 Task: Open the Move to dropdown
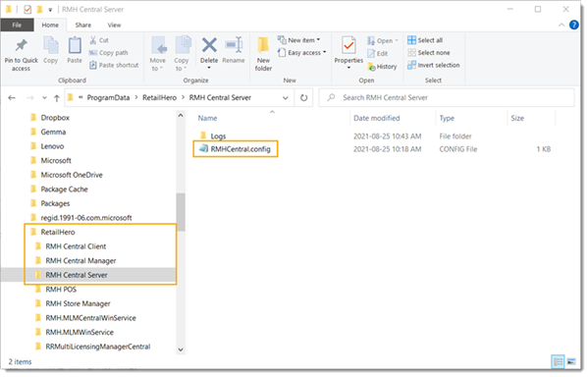(158, 54)
